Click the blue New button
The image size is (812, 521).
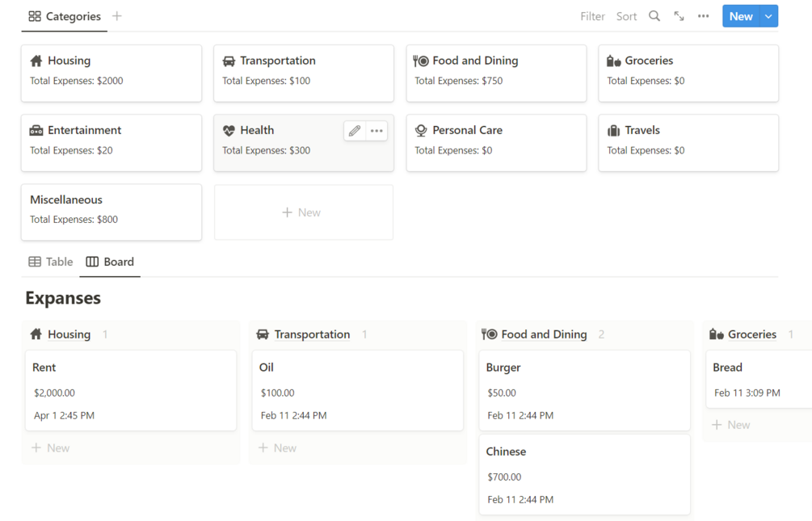pos(741,15)
